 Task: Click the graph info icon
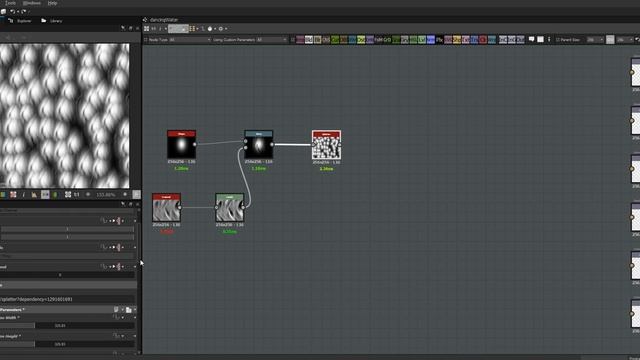coord(160,29)
